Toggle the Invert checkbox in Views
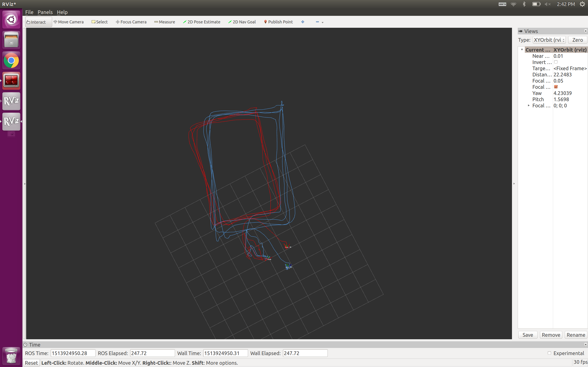The width and height of the screenshot is (588, 367). click(556, 62)
